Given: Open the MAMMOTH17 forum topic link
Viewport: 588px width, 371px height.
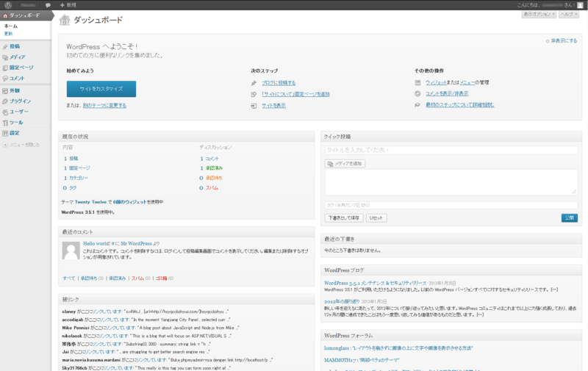Looking at the screenshot, I should click(x=362, y=360).
